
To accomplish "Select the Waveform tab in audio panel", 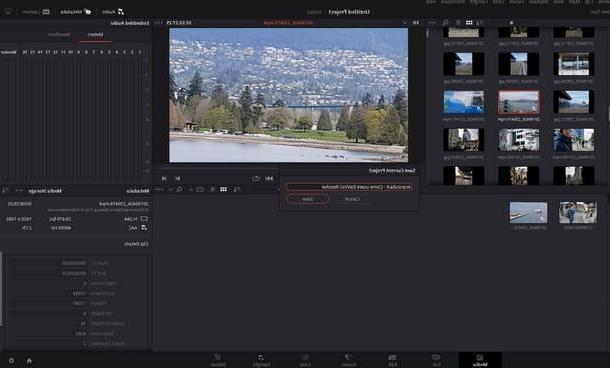I will (59, 35).
